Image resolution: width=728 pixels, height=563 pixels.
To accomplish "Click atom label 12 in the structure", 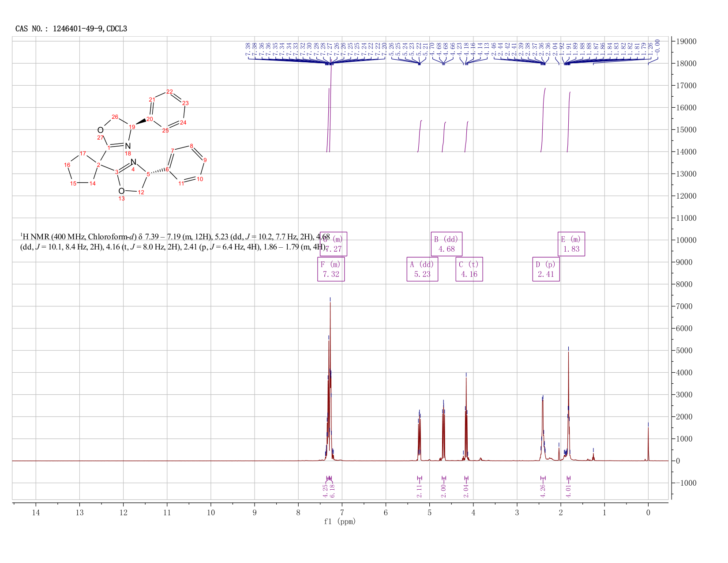I will point(141,193).
